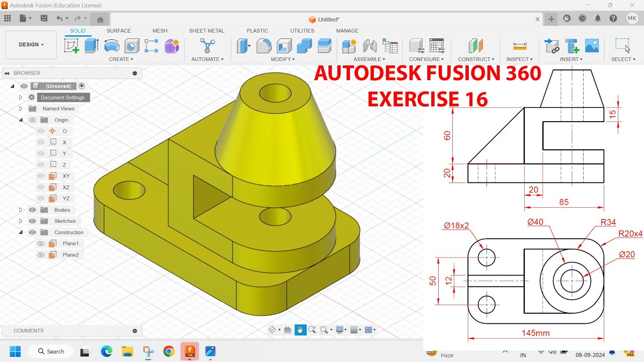The width and height of the screenshot is (644, 362).
Task: Open the CONSTRUCT dropdown menu
Action: point(476,59)
